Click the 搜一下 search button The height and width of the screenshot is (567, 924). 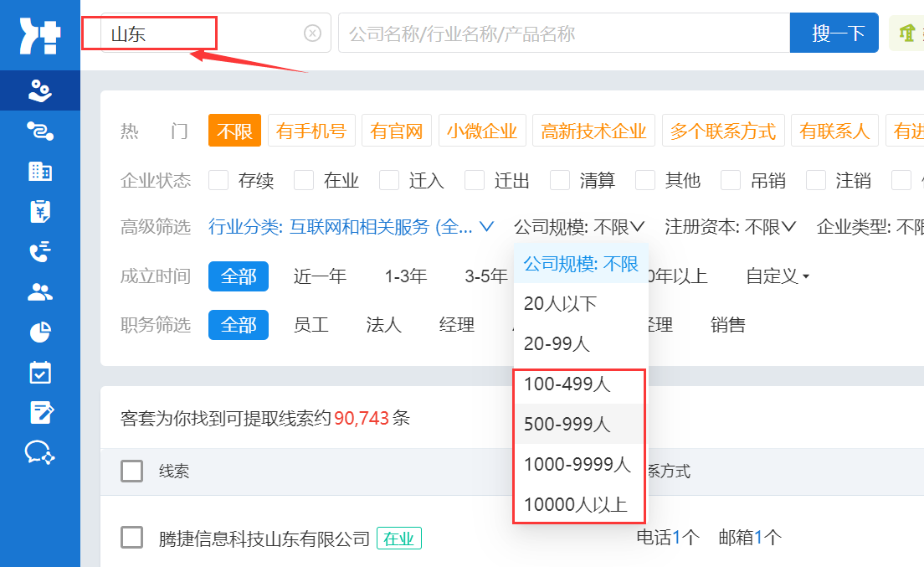point(834,32)
